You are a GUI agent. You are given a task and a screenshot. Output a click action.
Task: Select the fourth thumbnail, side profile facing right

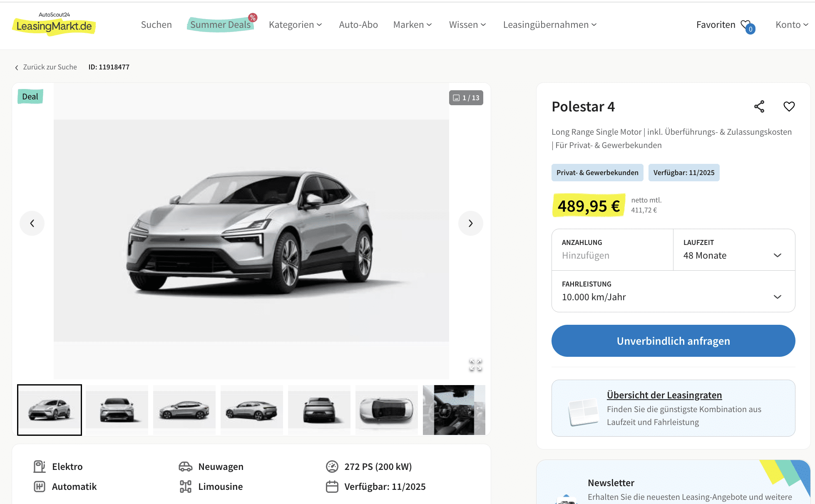click(252, 410)
